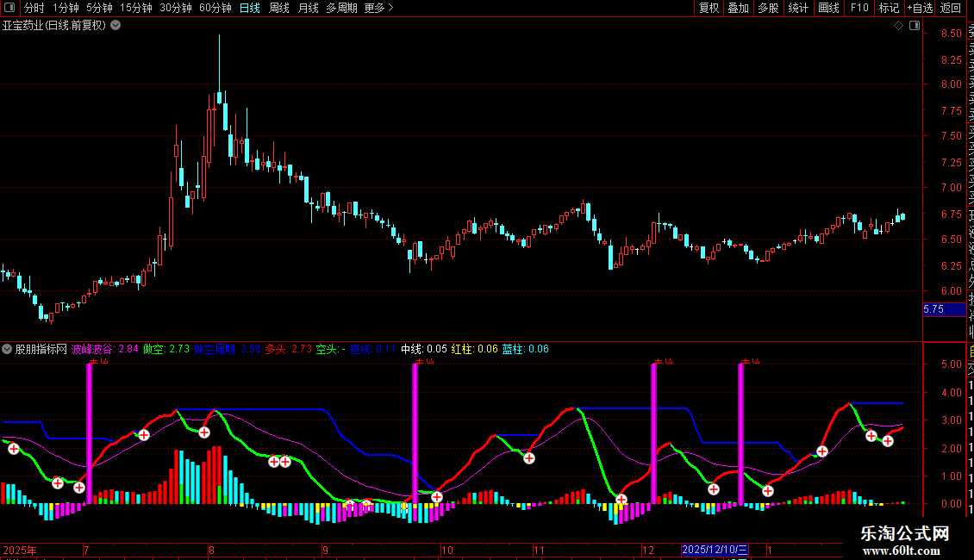Expand the 亚宝药业 stock title dropdown
This screenshot has height=560, width=974.
tap(116, 26)
